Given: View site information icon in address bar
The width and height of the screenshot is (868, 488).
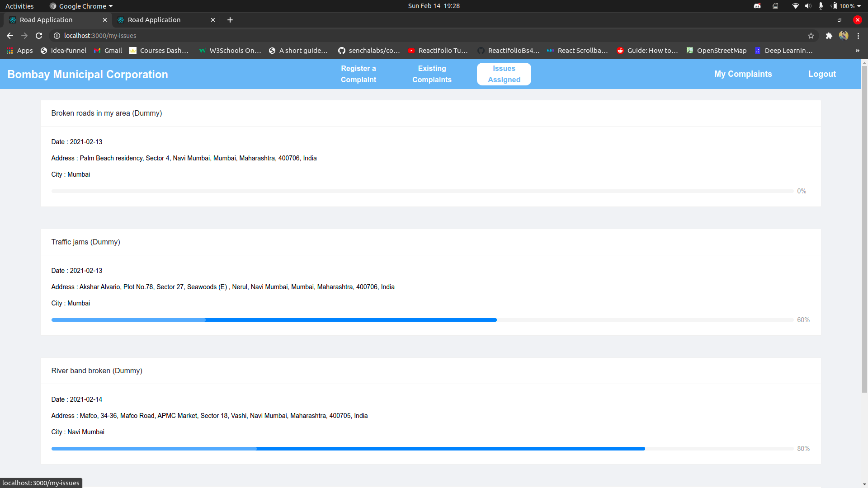Looking at the screenshot, I should (57, 36).
